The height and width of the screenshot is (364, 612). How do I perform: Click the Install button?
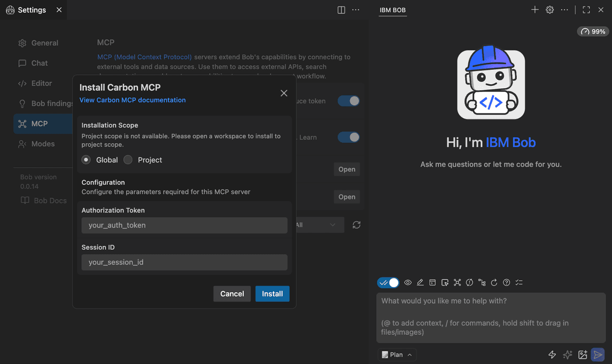(x=272, y=293)
